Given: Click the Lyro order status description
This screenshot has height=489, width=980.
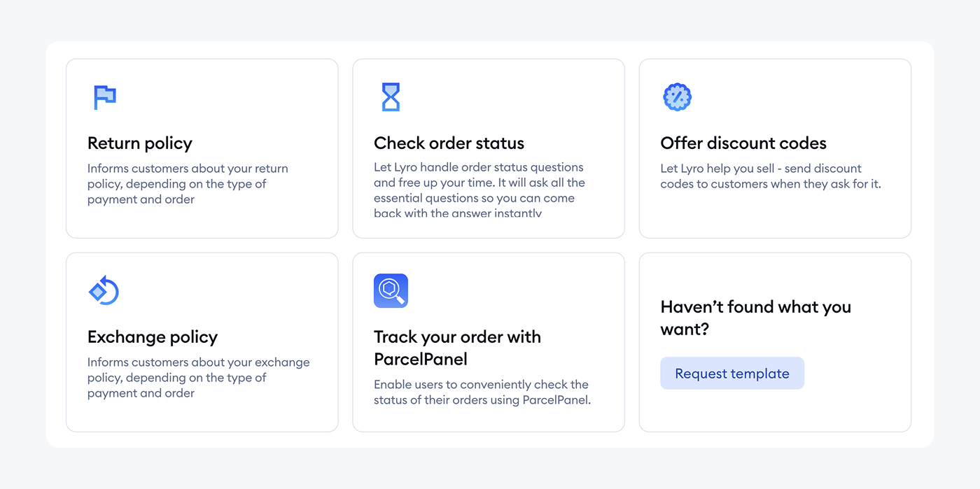Looking at the screenshot, I should coord(479,190).
